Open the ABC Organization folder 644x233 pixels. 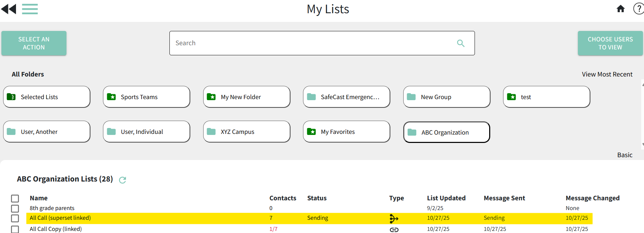click(x=447, y=132)
